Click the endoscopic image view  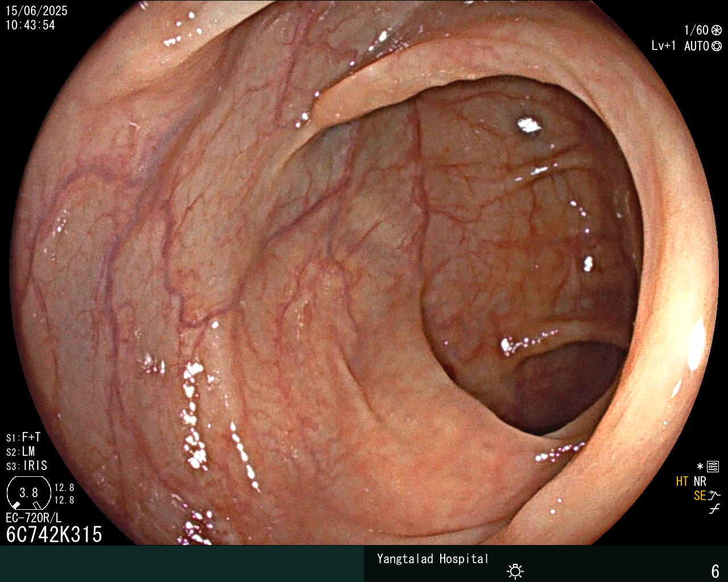click(364, 273)
